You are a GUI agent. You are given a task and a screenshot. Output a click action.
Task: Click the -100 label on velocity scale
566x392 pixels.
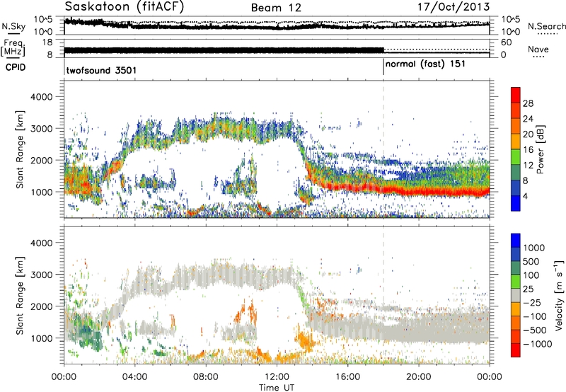tap(534, 316)
